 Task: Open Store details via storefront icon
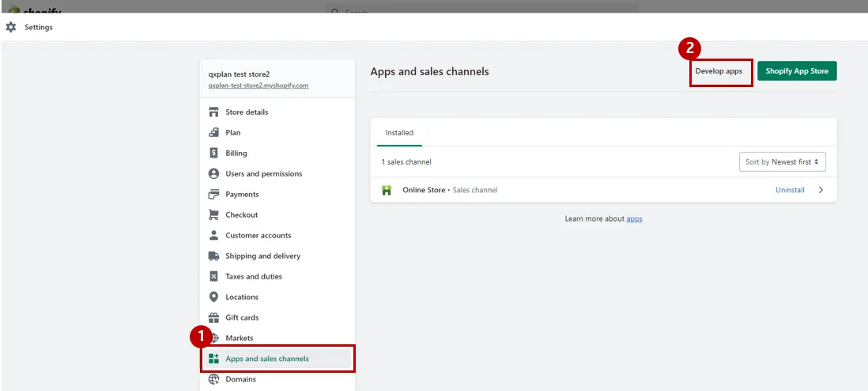pos(213,112)
